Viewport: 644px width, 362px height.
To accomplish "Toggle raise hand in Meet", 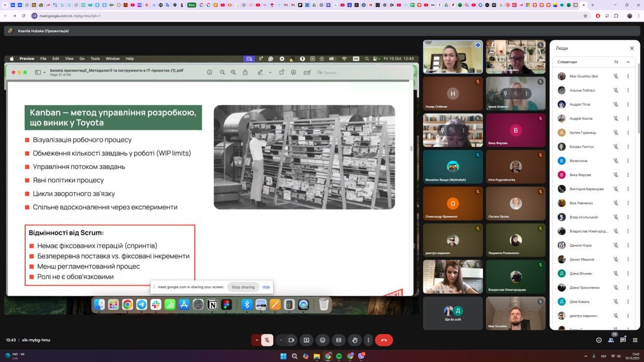I will (355, 340).
